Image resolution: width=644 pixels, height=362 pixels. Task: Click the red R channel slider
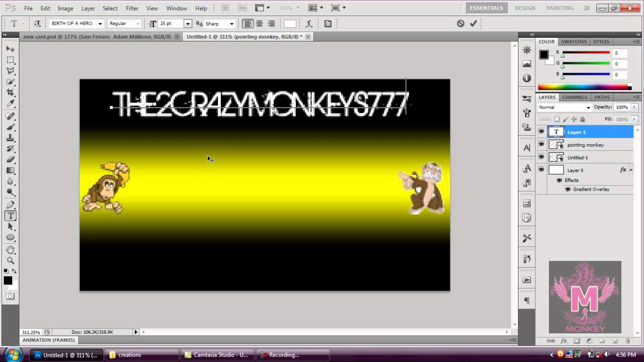pyautogui.click(x=586, y=53)
